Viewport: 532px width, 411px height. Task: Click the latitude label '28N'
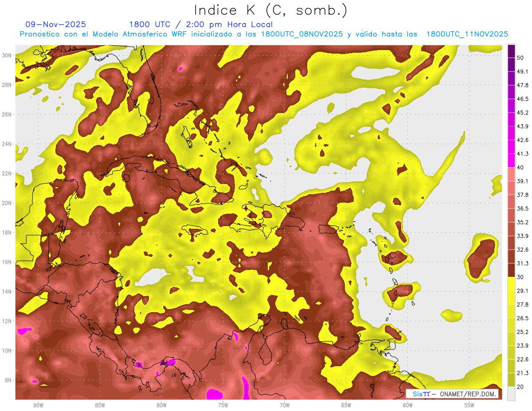click(x=7, y=85)
